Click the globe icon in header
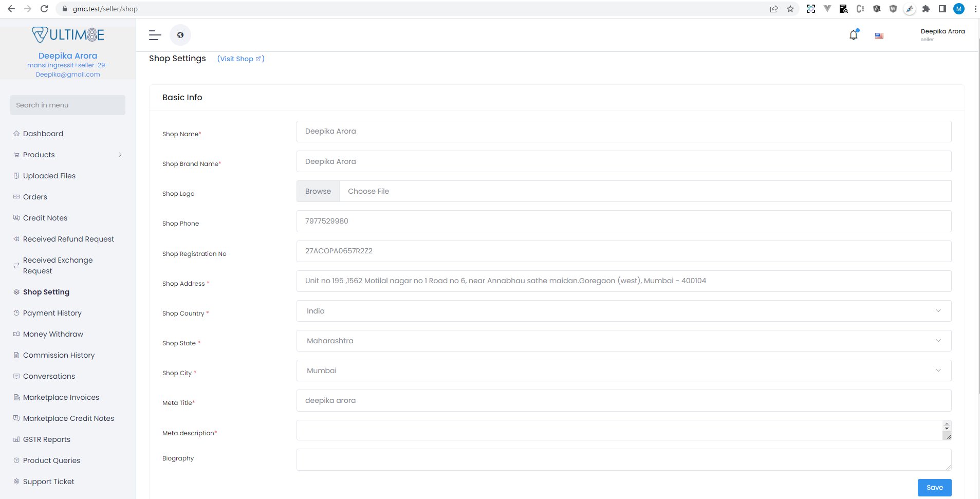980x499 pixels. click(x=180, y=35)
